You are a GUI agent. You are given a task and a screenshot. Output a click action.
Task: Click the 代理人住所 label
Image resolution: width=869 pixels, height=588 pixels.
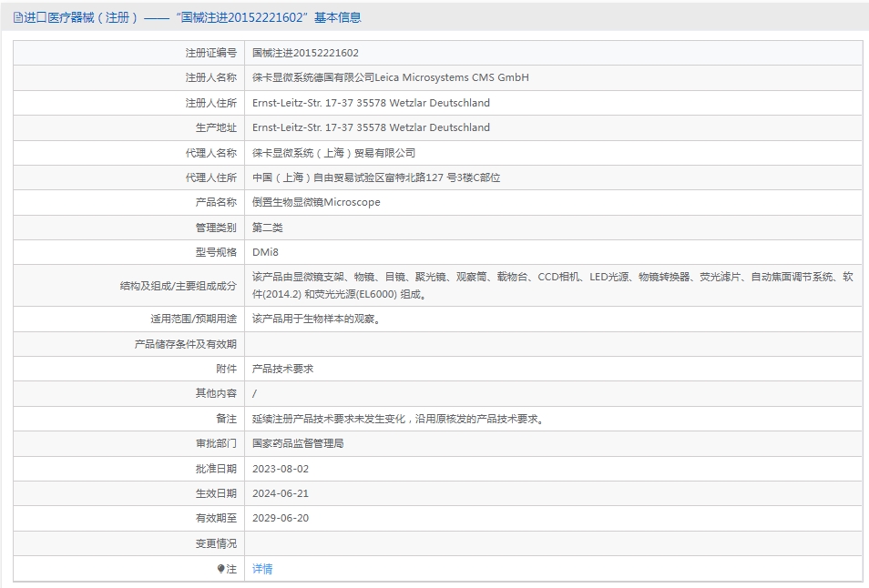211,177
